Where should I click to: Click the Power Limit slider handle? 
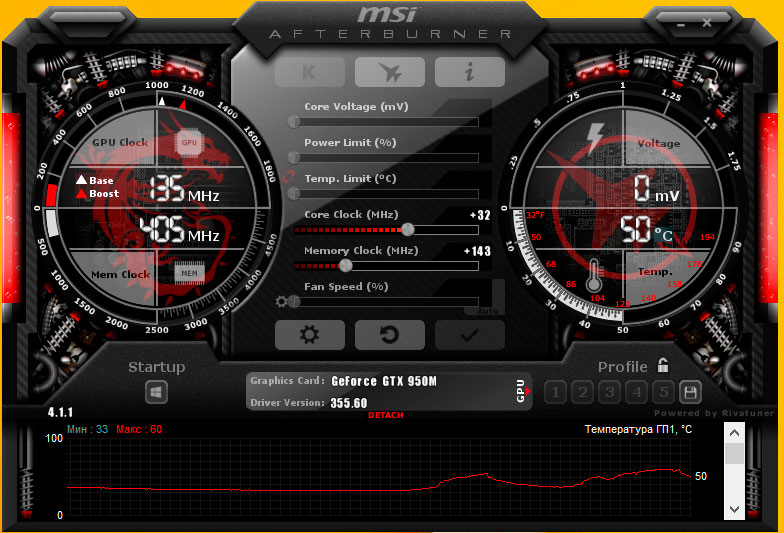294,158
